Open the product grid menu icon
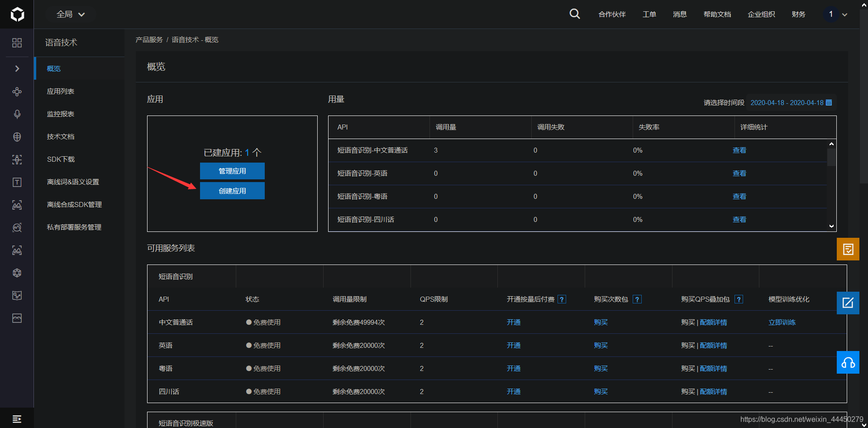The height and width of the screenshot is (428, 868). [17, 43]
